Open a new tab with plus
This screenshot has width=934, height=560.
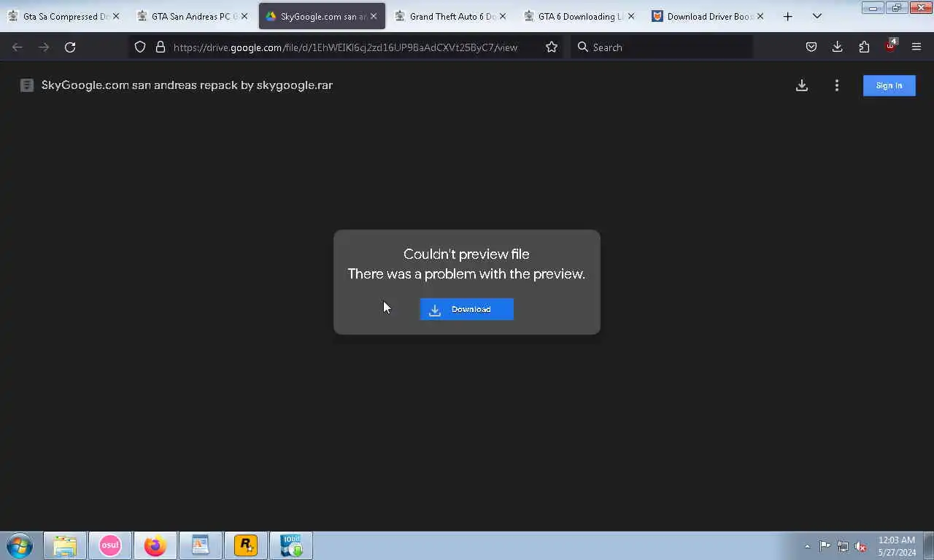[788, 16]
